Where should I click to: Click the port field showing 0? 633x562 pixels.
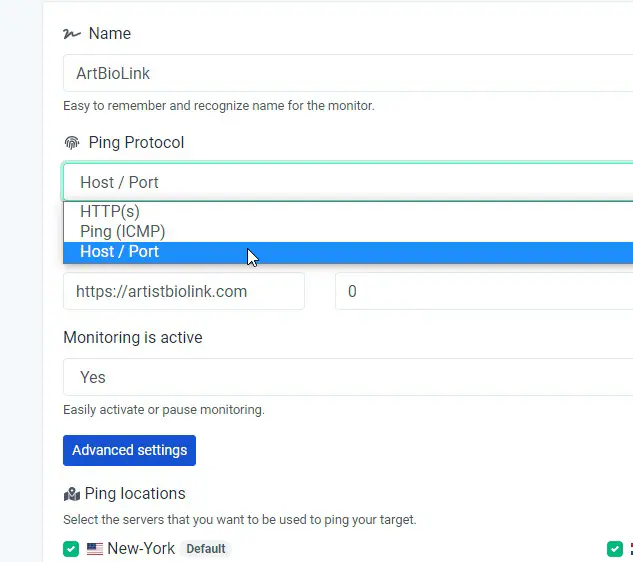tap(484, 291)
